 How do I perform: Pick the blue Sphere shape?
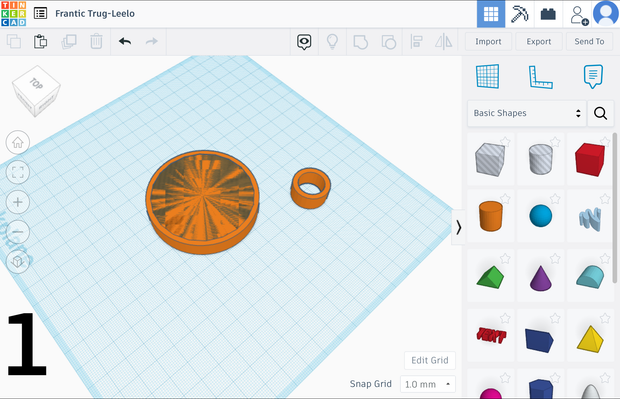541,216
